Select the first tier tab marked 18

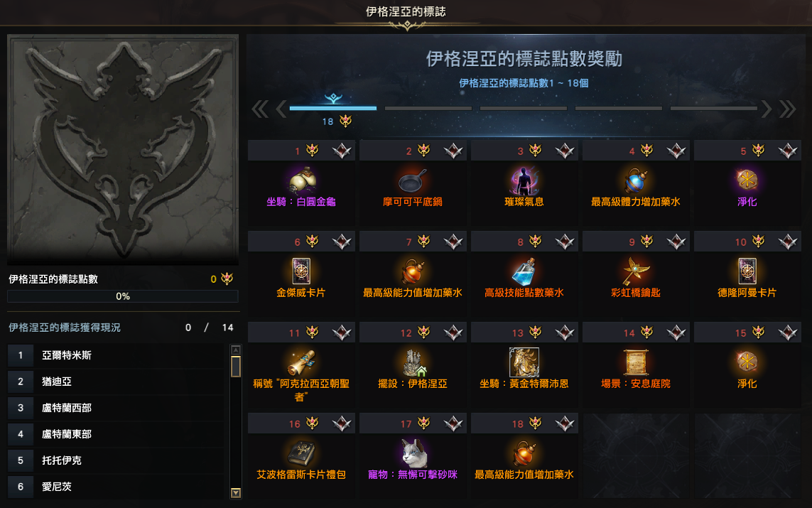[x=333, y=108]
